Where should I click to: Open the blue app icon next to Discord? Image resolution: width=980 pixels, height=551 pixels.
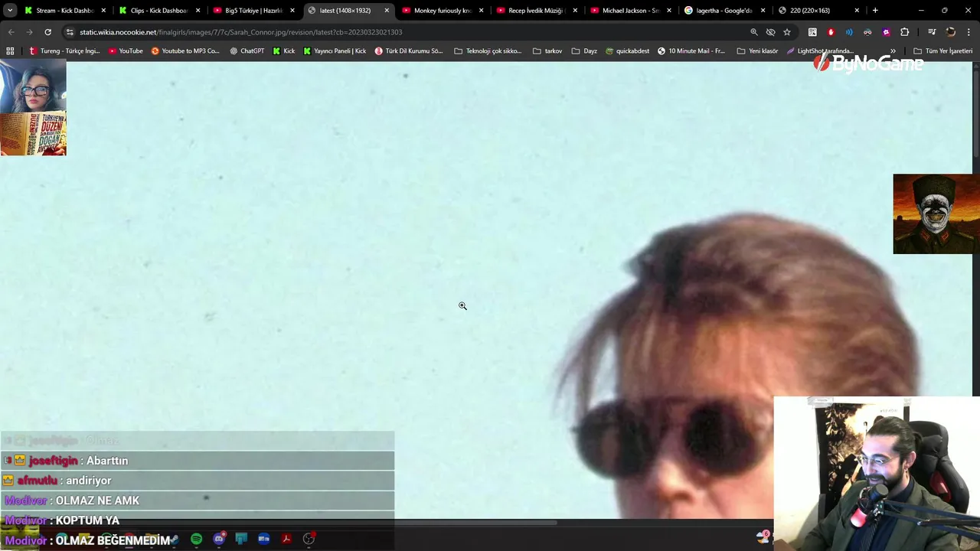263,539
